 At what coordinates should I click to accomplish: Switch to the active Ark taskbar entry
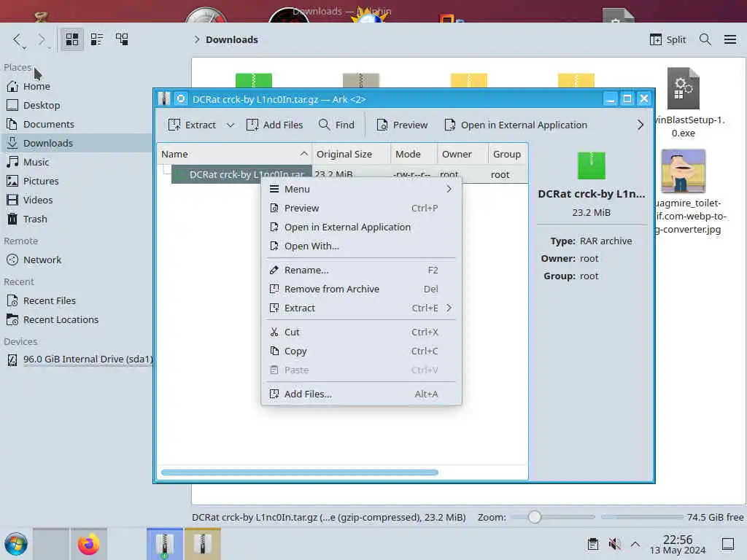[164, 544]
